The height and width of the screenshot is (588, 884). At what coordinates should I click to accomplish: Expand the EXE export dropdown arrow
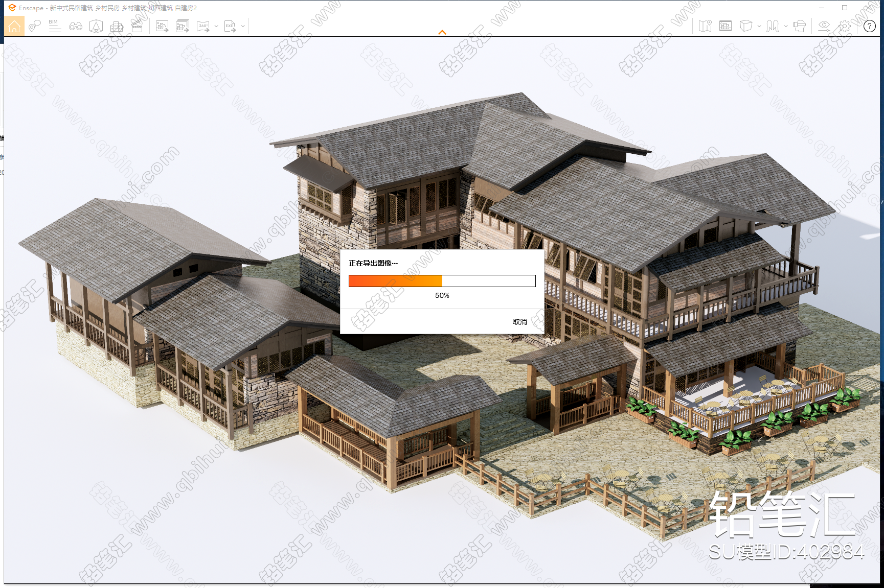pyautogui.click(x=243, y=26)
